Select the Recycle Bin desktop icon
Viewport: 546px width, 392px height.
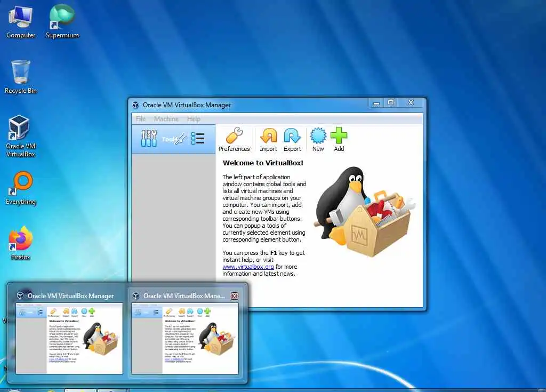coord(21,77)
